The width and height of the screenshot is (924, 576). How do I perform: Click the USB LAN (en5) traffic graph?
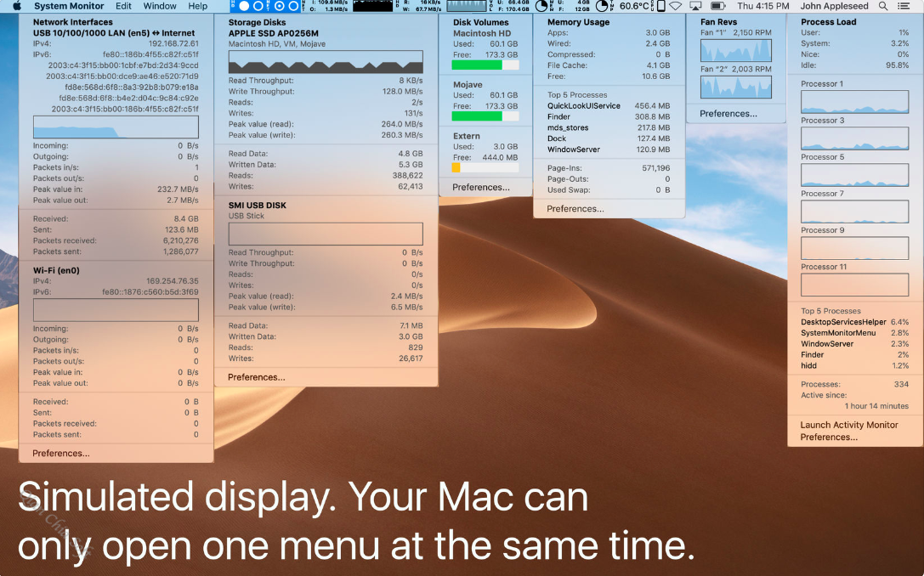(116, 127)
